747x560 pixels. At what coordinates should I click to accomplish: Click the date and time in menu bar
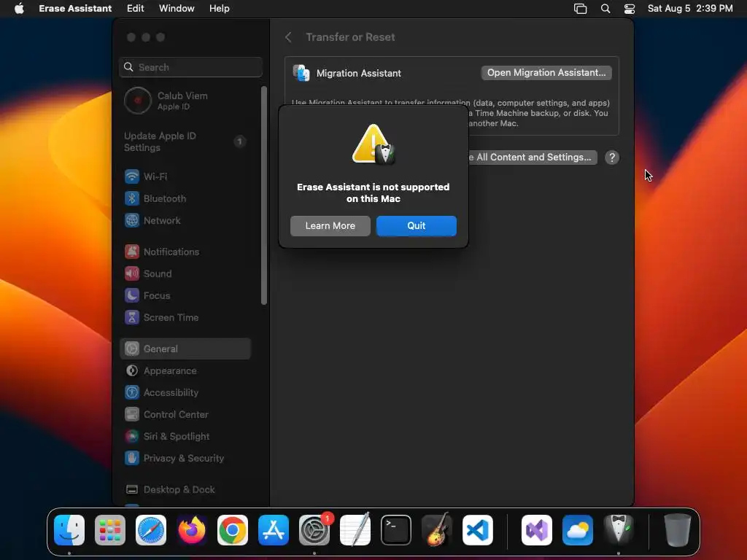point(690,9)
